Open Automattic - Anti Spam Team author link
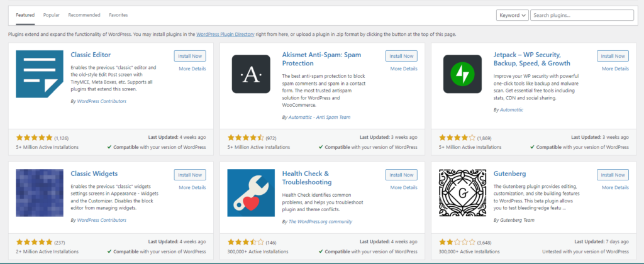The height and width of the screenshot is (264, 644). point(319,118)
